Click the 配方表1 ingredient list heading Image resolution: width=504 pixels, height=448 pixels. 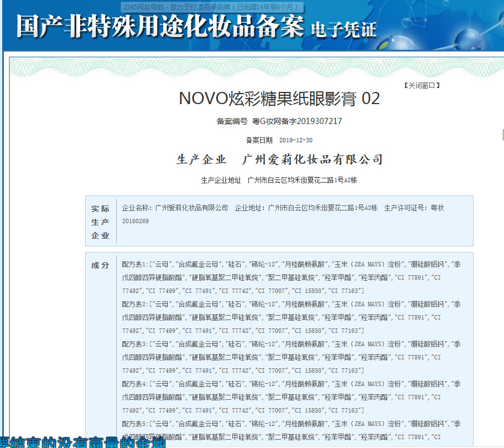[x=134, y=265]
